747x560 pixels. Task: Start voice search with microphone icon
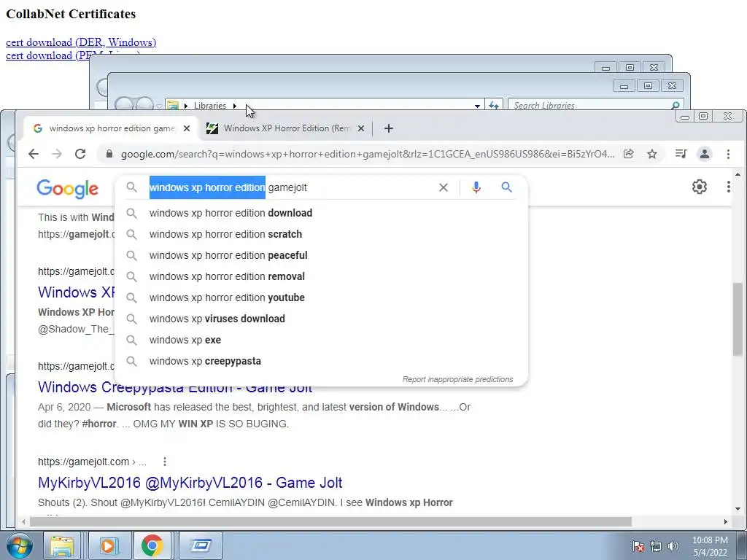tap(476, 187)
